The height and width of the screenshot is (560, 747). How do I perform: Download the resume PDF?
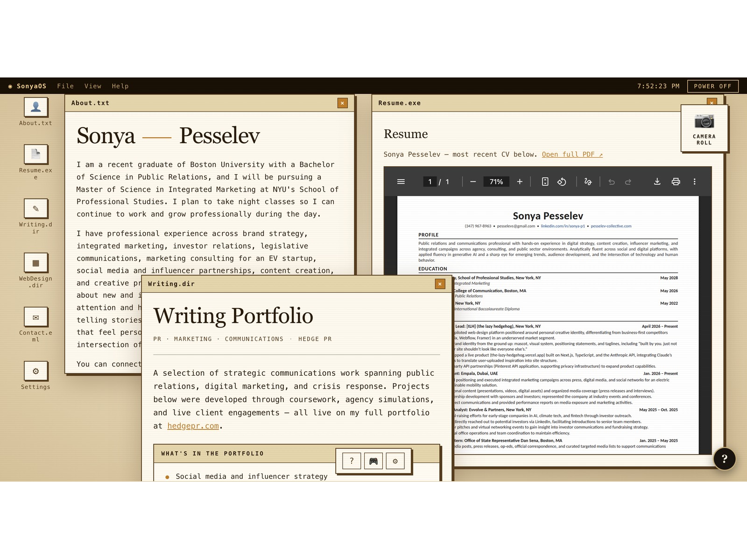(x=657, y=182)
